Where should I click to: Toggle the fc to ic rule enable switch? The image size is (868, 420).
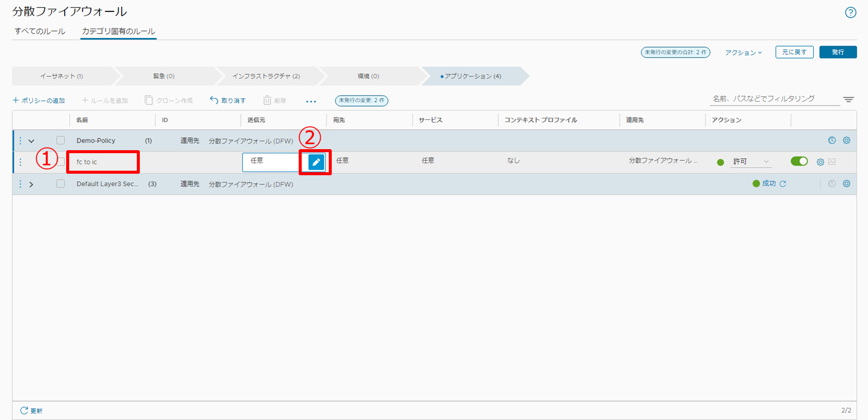pos(799,161)
